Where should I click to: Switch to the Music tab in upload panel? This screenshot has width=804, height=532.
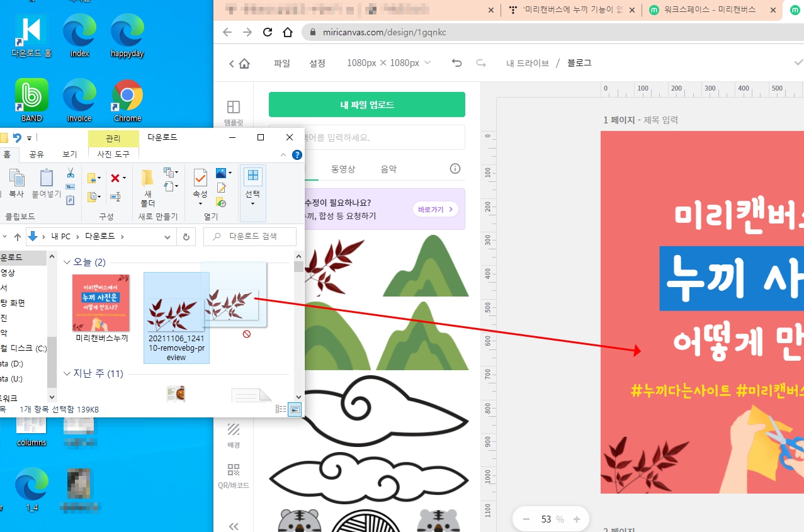point(388,169)
